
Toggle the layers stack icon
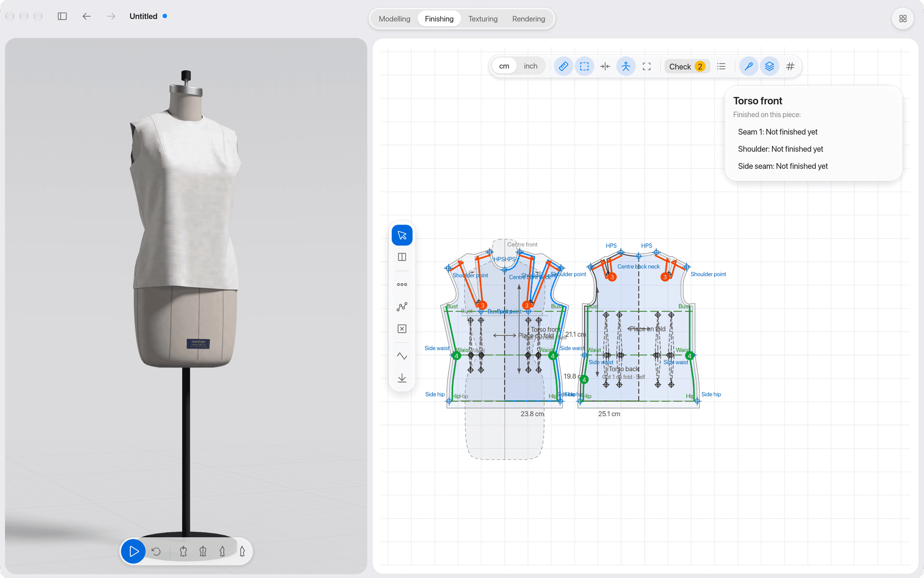[770, 67]
